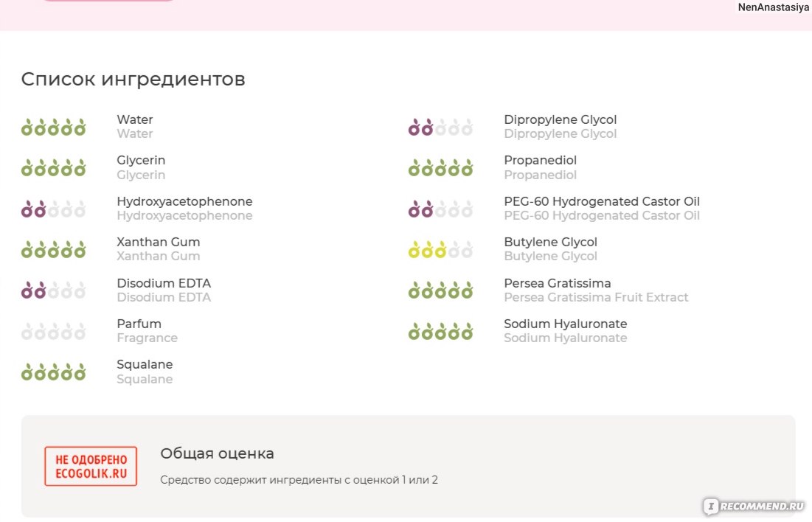The width and height of the screenshot is (812, 522).
Task: Open the Disodium EDTA ingredient entry
Action: point(164,283)
